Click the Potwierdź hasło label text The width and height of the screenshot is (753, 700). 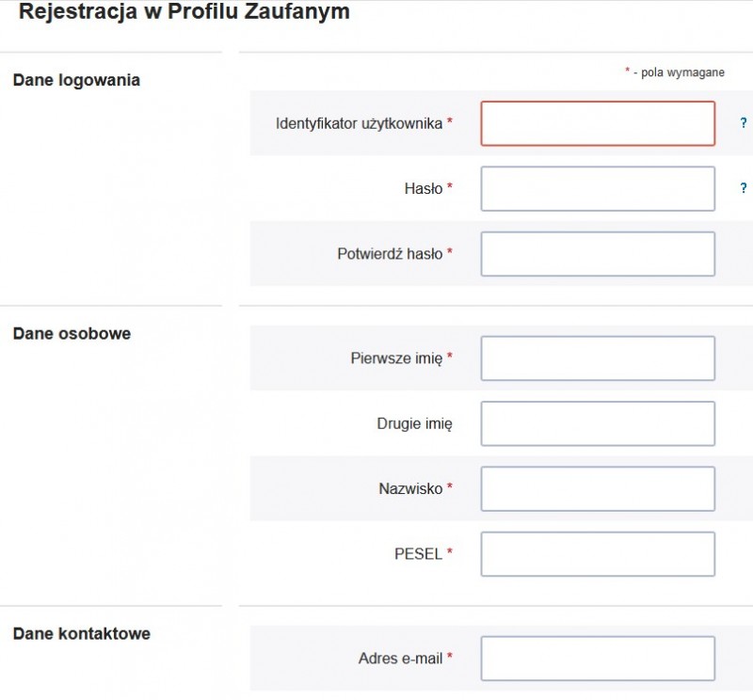[x=390, y=253]
